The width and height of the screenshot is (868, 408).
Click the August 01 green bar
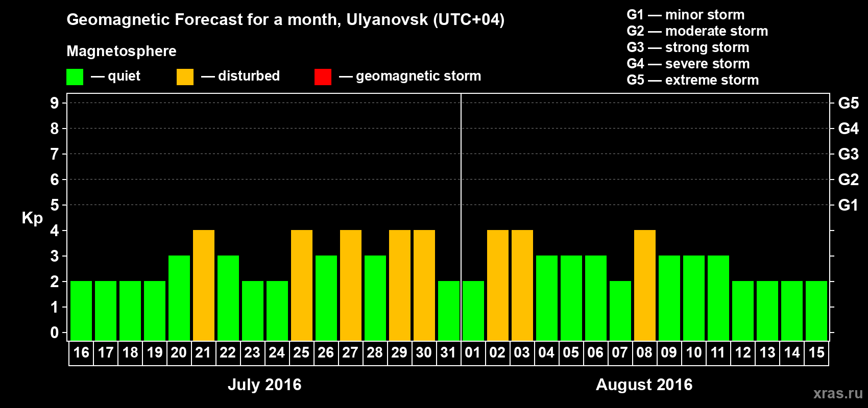click(x=473, y=311)
